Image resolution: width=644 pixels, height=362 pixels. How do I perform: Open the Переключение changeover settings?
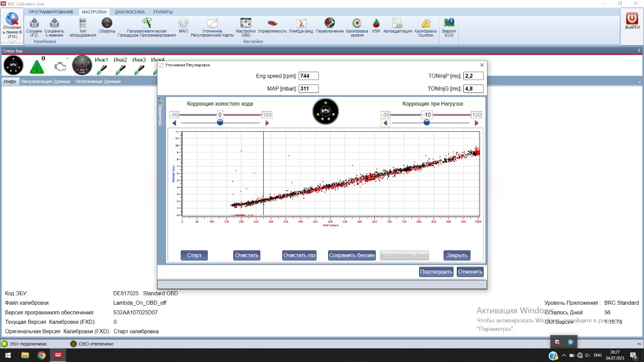(330, 25)
